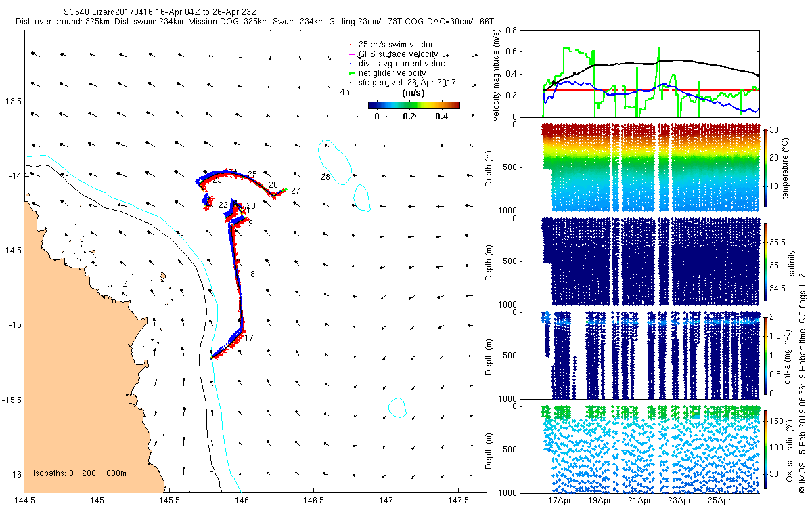Click the '25Apr' date tick on the time axis
The width and height of the screenshot is (812, 508).
tap(719, 501)
